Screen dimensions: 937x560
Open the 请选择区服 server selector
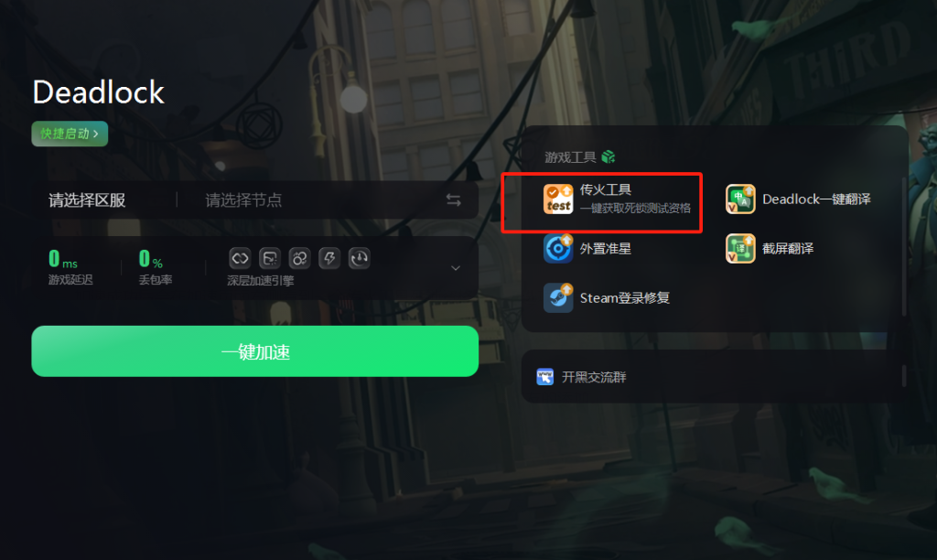pos(87,200)
